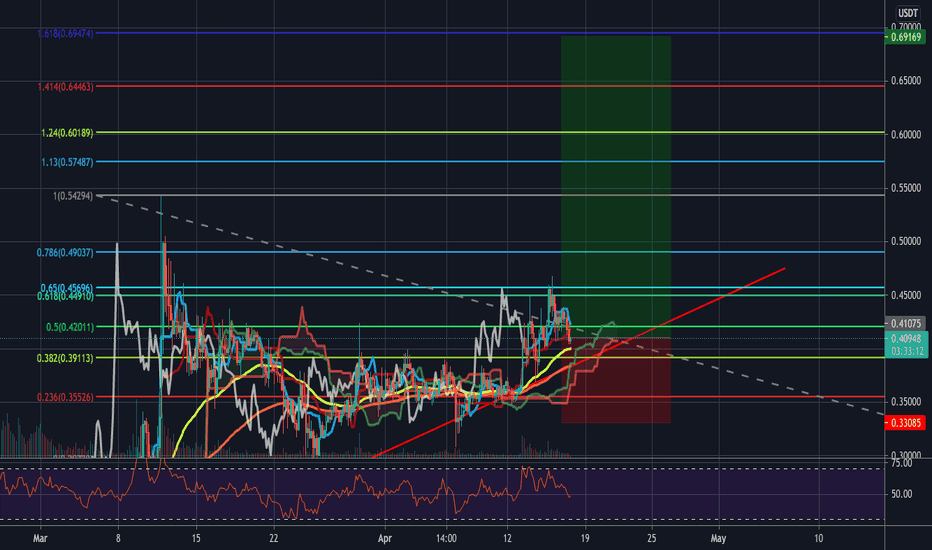Click the 14:00 label on the time axis

click(446, 539)
